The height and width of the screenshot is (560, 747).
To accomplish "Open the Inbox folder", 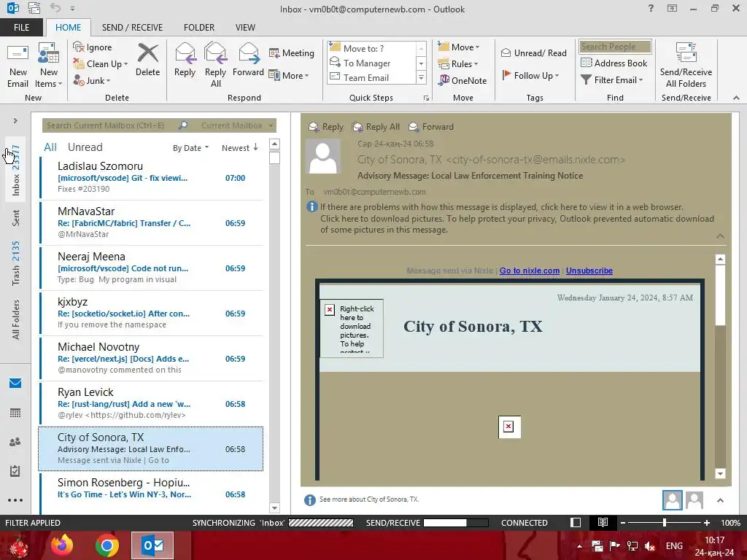I will coord(16,170).
